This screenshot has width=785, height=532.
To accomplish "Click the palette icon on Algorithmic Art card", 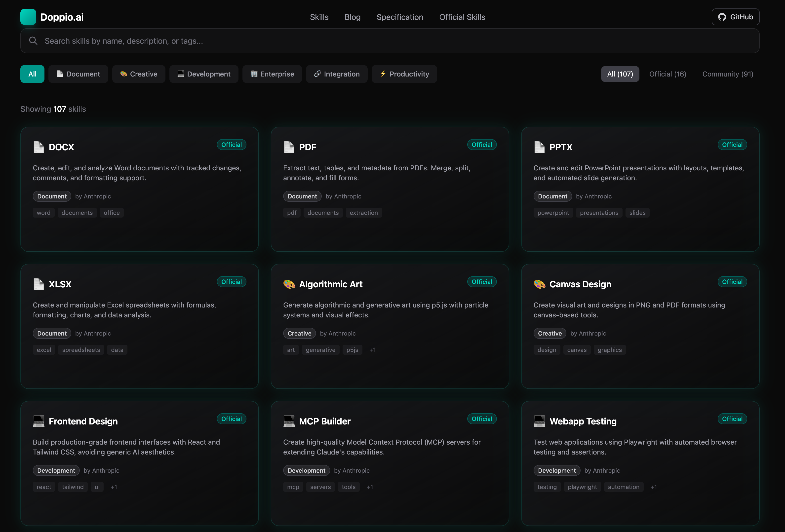I will click(x=289, y=284).
